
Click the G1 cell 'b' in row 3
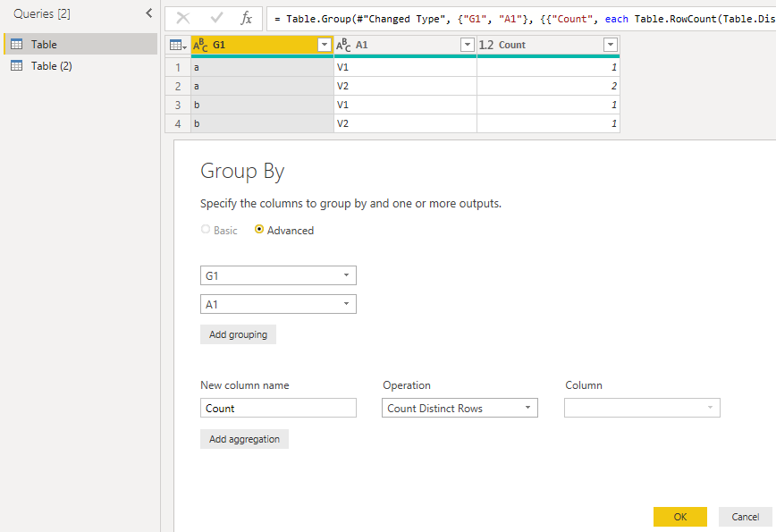click(x=262, y=105)
